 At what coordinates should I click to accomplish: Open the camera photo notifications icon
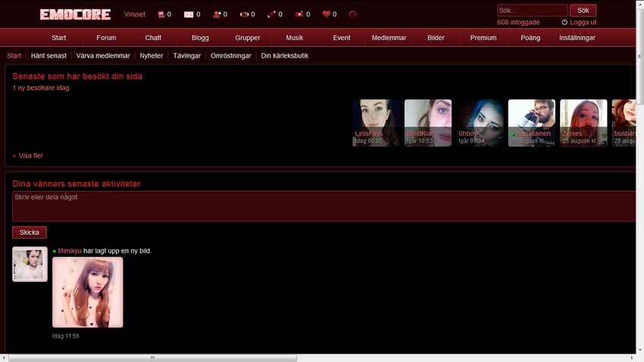pyautogui.click(x=299, y=14)
